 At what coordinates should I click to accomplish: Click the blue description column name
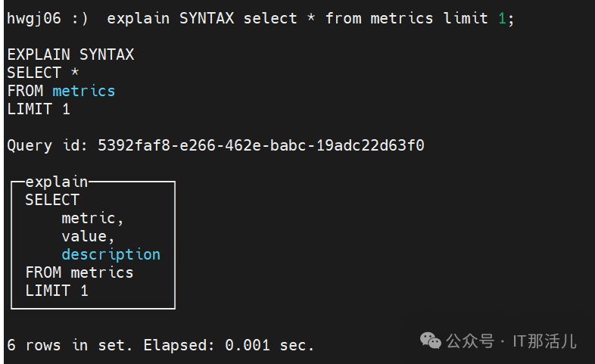pos(111,254)
